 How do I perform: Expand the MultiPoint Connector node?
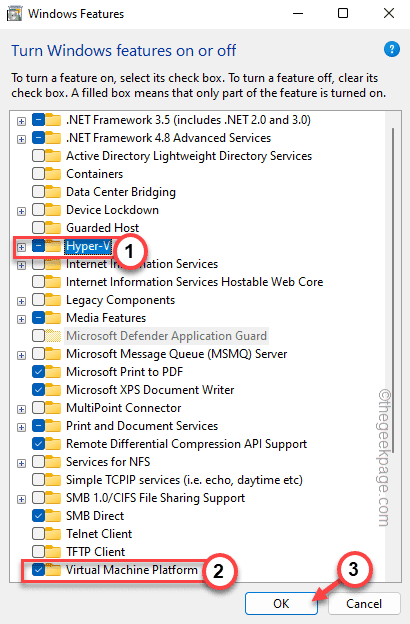pyautogui.click(x=21, y=409)
